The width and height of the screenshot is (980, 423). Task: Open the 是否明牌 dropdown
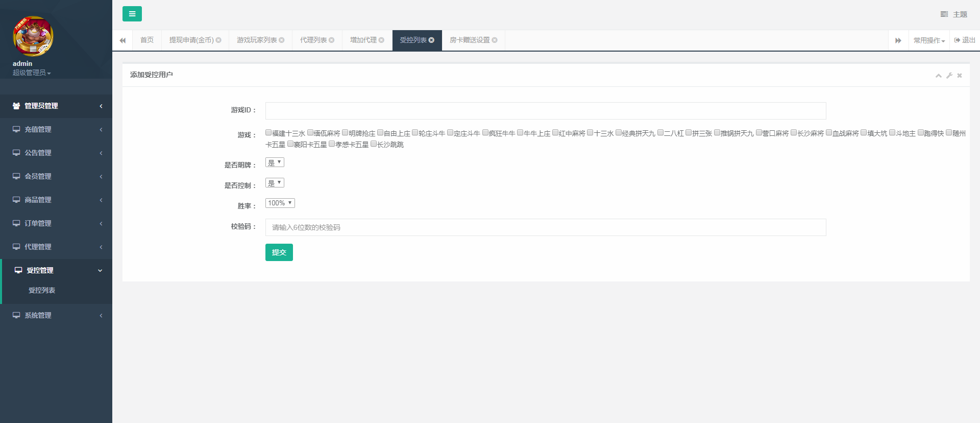[275, 162]
